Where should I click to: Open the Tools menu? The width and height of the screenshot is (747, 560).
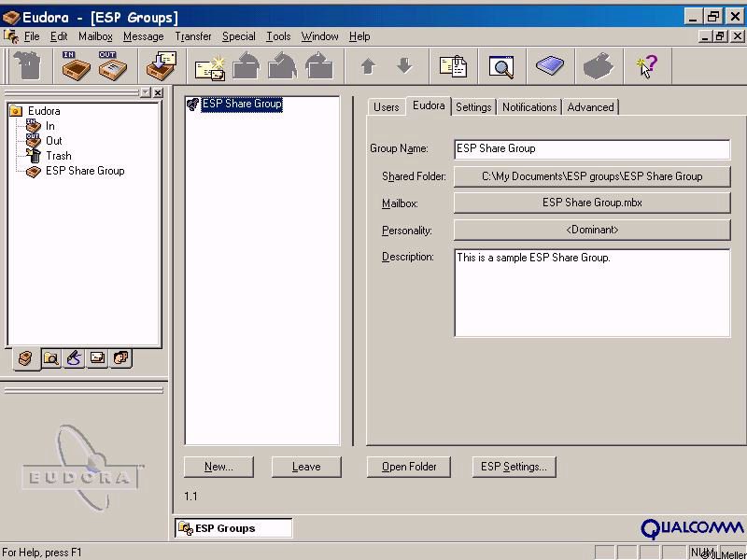click(278, 36)
